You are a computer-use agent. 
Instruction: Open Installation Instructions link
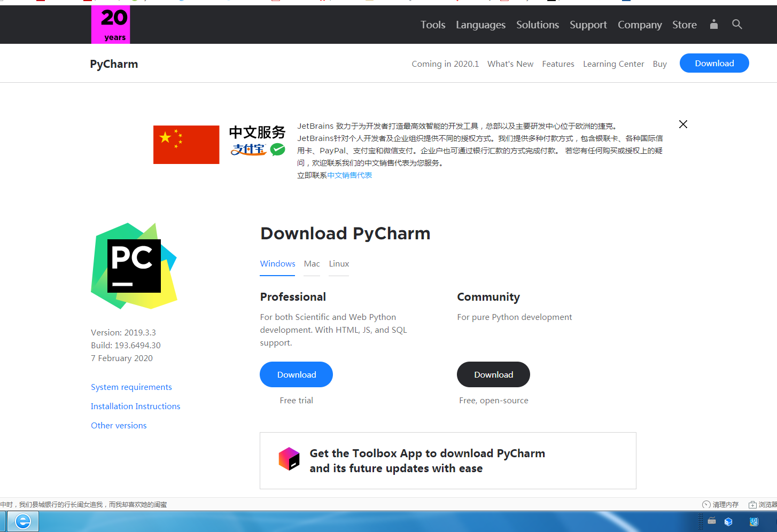[136, 406]
